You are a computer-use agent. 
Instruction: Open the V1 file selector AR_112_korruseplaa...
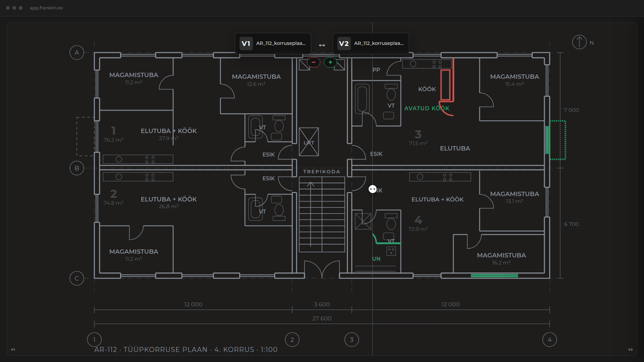[273, 44]
